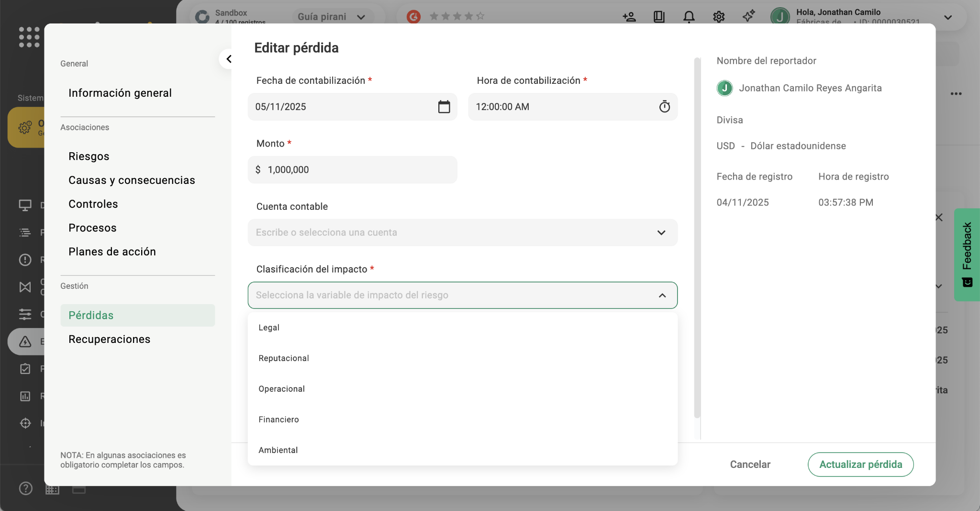Open settings gear in top bar

(x=718, y=17)
